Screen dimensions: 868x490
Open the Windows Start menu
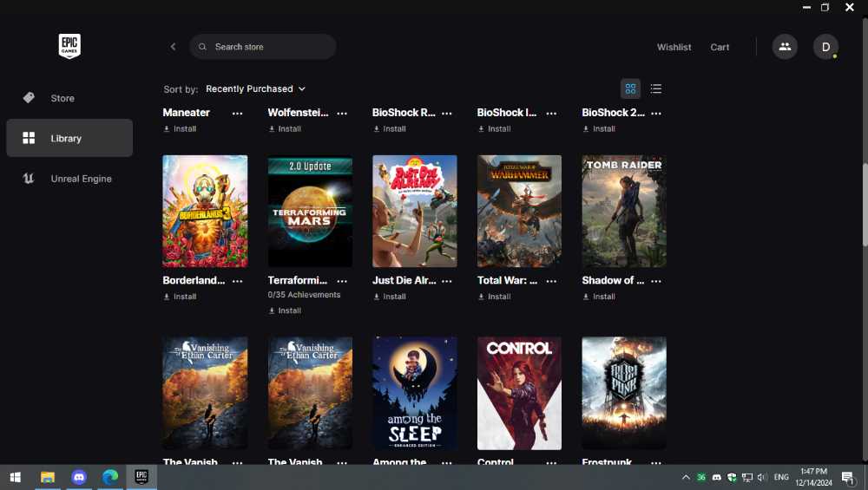coord(16,477)
